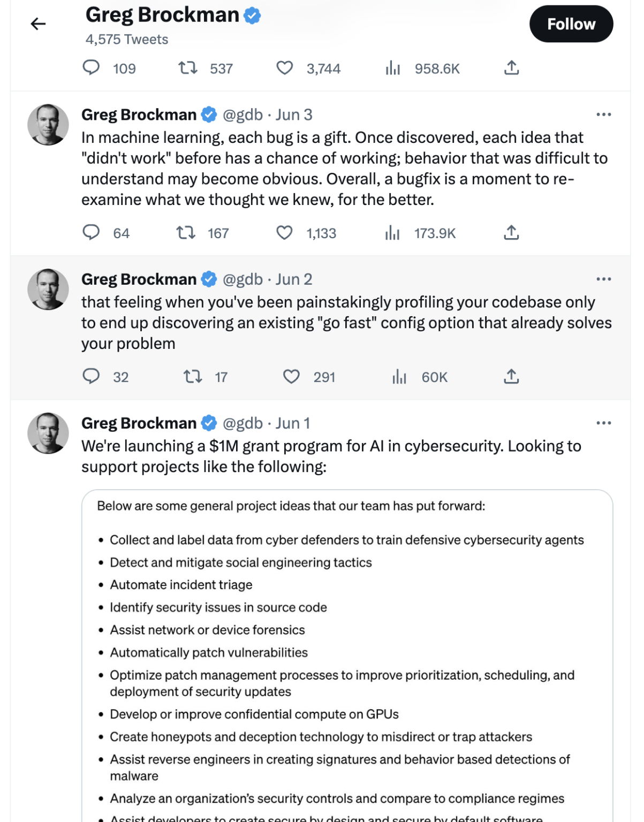Image resolution: width=644 pixels, height=822 pixels.
Task: Like the top tweet with 3,744 likes
Action: [x=284, y=68]
